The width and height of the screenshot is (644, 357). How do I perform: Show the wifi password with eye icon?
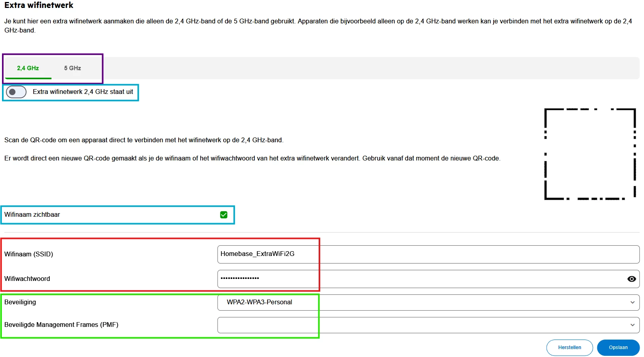[x=631, y=279]
